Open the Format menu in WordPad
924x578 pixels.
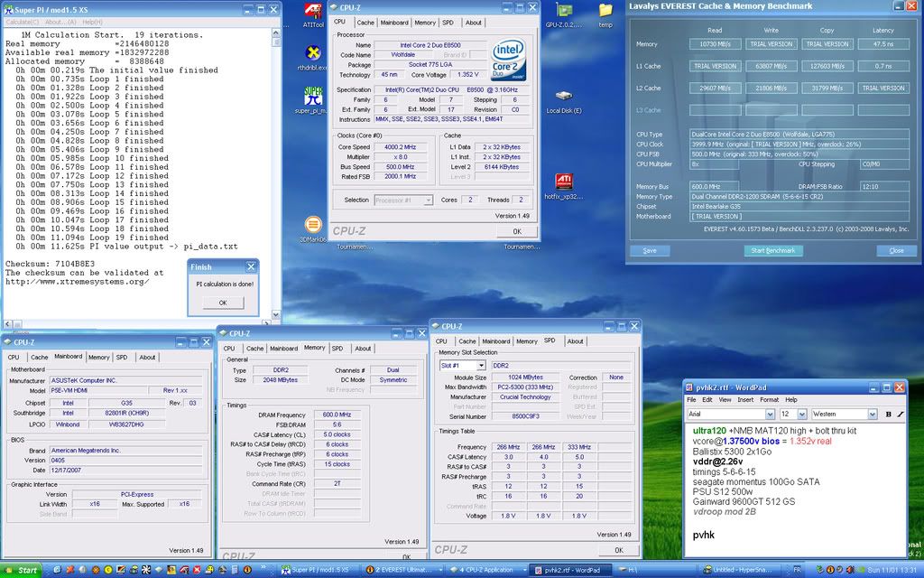coord(769,400)
